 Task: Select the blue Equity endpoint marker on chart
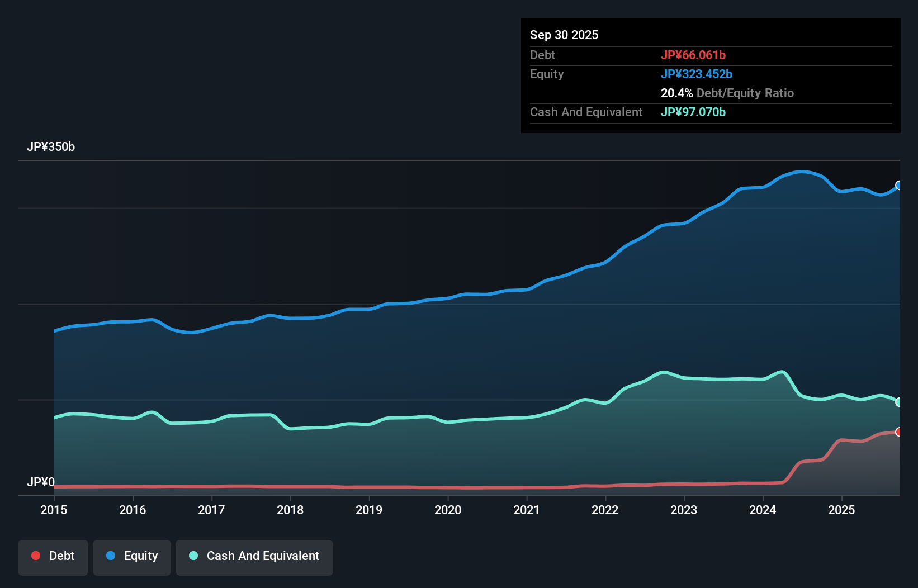[899, 185]
